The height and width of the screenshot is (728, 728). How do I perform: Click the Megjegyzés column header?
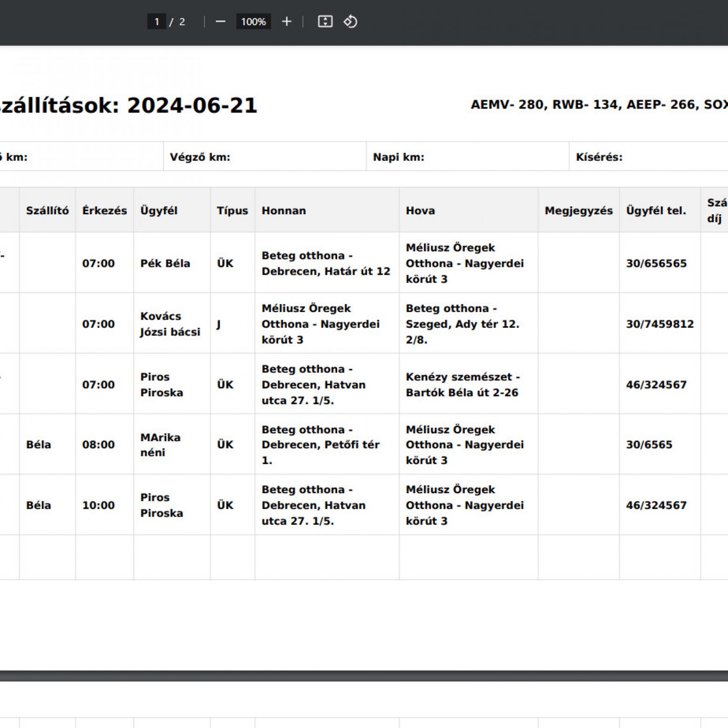click(578, 211)
